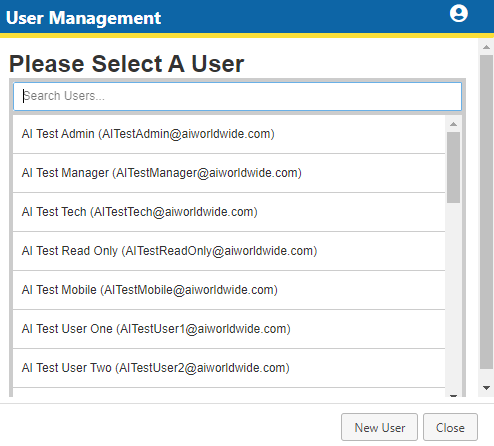
Task: Select AI Test Admin user
Action: pyautogui.click(x=229, y=134)
